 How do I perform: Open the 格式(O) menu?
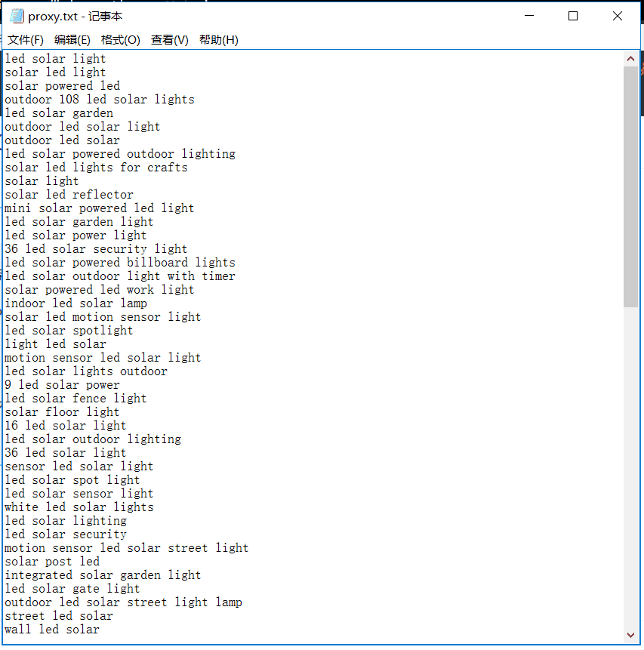pyautogui.click(x=121, y=40)
